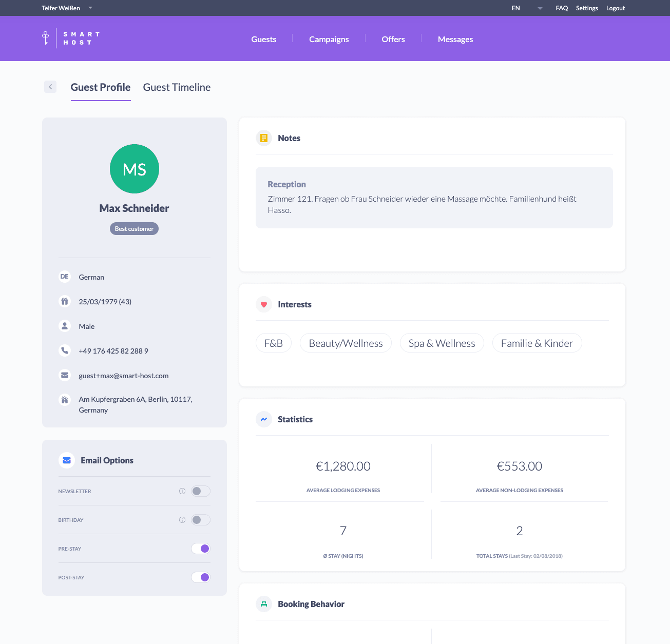Click the Logout link
This screenshot has width=670, height=644.
pyautogui.click(x=615, y=8)
